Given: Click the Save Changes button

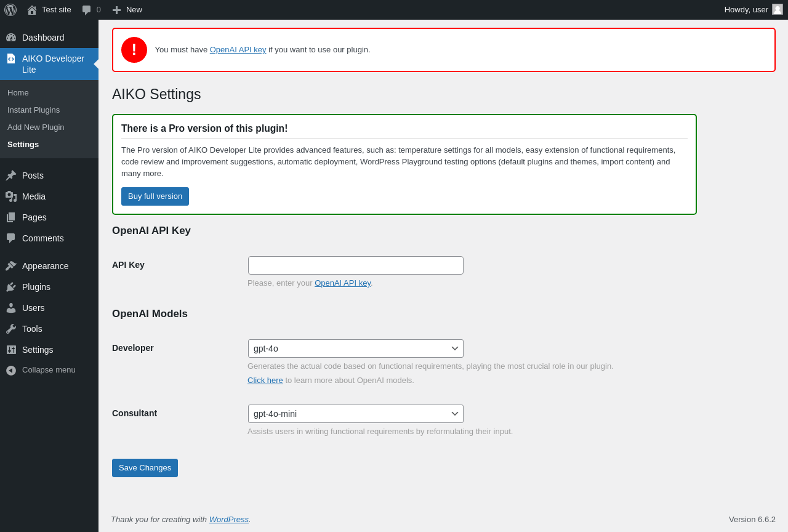Looking at the screenshot, I should click(x=145, y=468).
